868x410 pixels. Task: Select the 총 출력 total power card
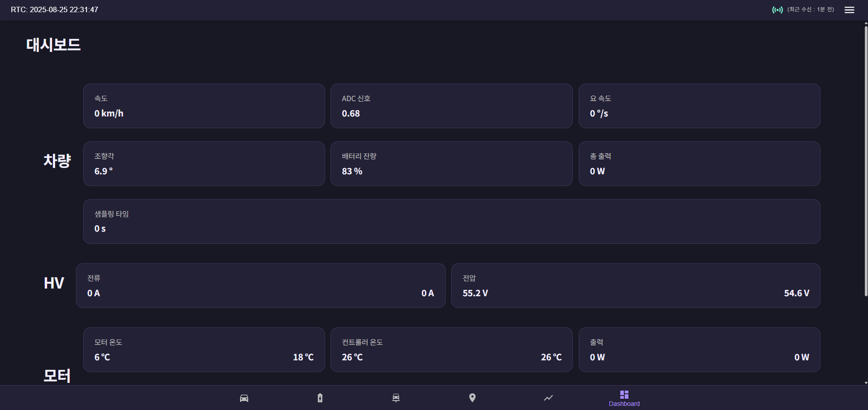[699, 163]
